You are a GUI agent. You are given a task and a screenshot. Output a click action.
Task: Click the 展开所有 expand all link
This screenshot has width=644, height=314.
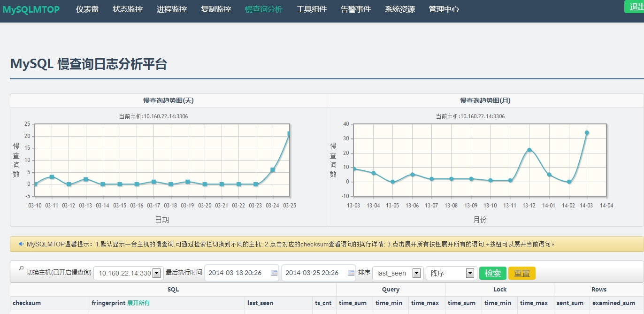tap(138, 303)
